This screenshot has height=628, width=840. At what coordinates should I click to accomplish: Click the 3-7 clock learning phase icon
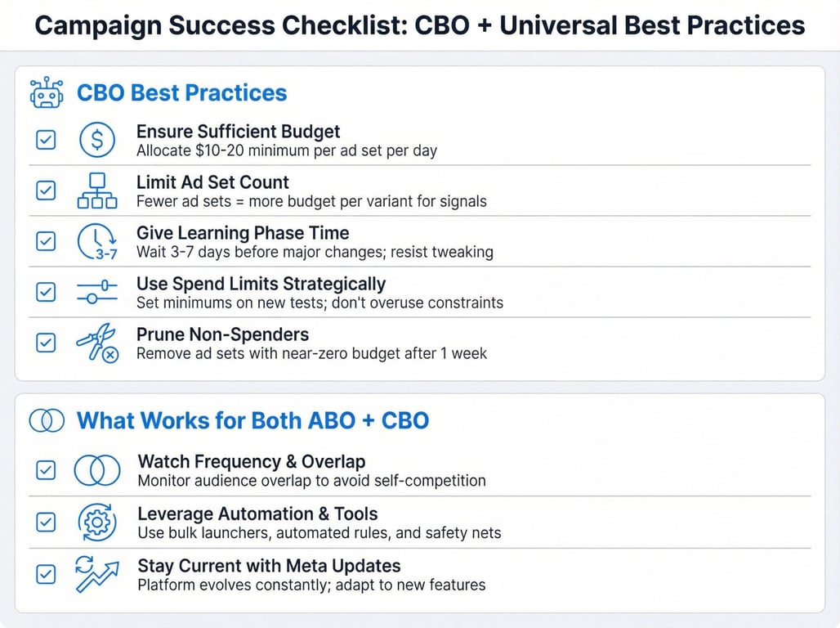pyautogui.click(x=96, y=242)
